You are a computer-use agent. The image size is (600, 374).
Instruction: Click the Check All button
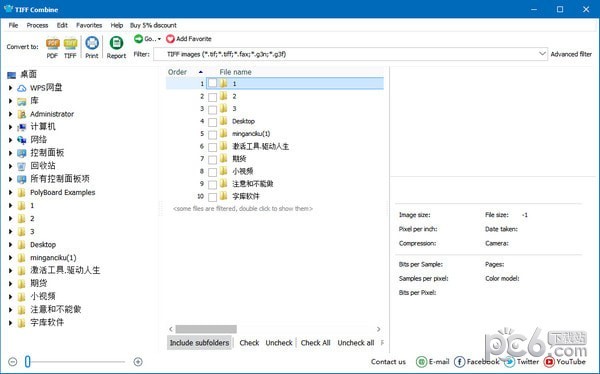point(315,343)
